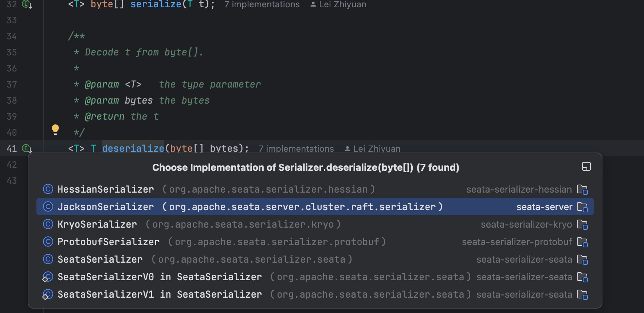Viewport: 644px width, 313px height.
Task: Click the module folder icon for seata-serializer-hessian
Action: point(582,190)
